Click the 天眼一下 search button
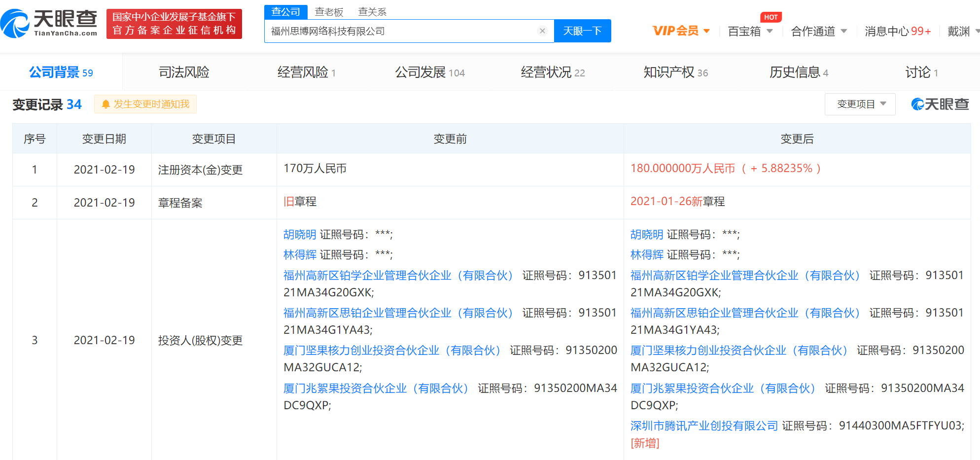 [x=583, y=31]
